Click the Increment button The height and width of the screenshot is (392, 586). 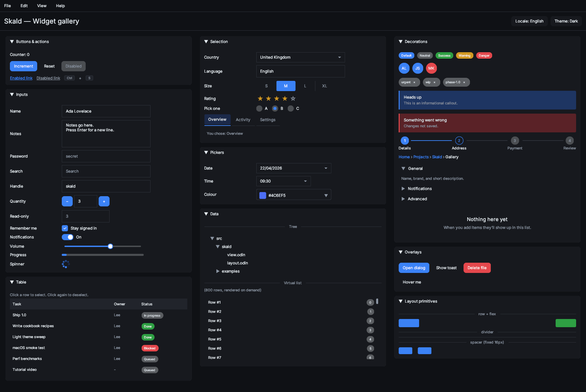24,66
